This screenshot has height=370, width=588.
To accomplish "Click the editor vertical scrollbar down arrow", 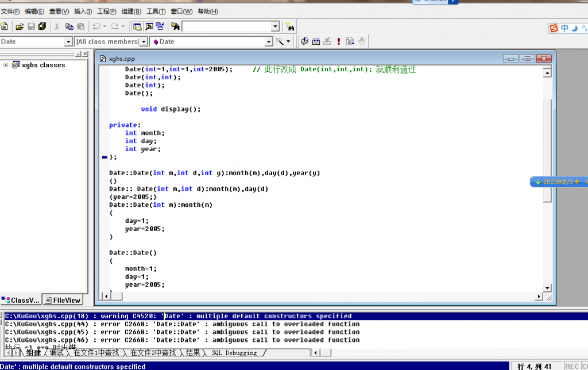I will [547, 287].
